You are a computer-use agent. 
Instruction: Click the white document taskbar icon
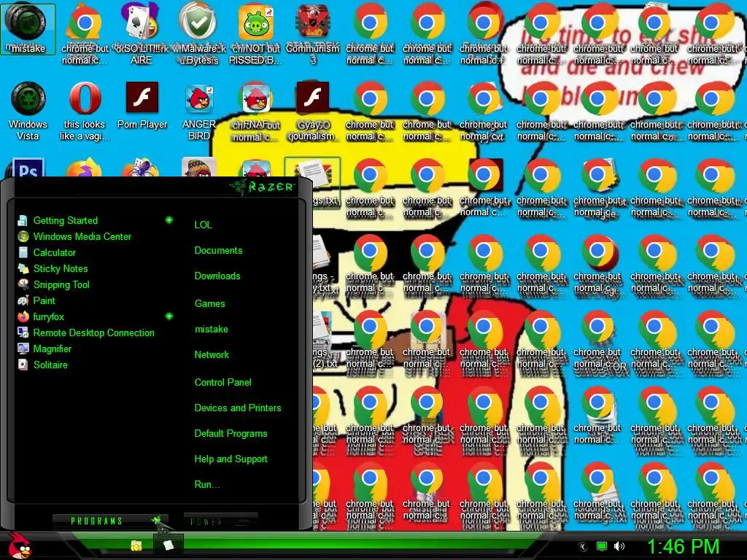(x=168, y=545)
